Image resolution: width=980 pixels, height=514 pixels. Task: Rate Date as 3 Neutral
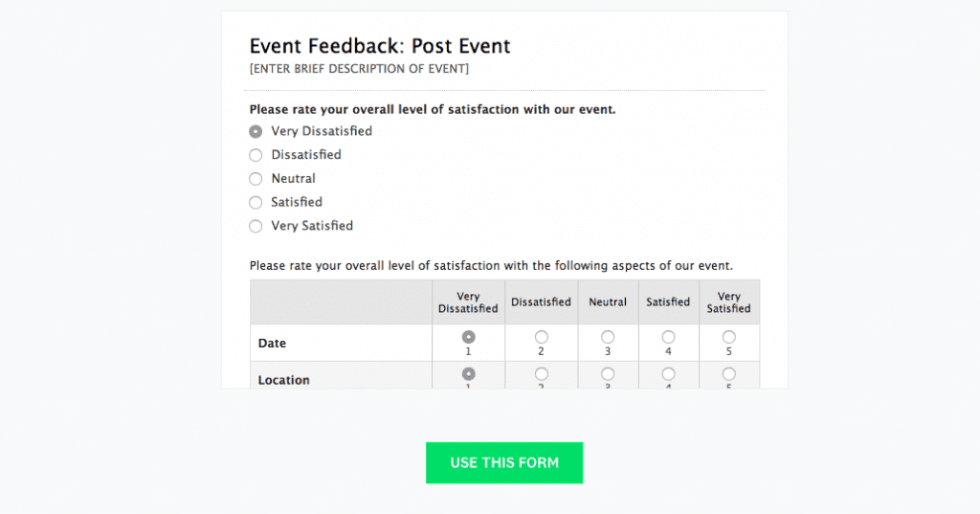tap(608, 337)
